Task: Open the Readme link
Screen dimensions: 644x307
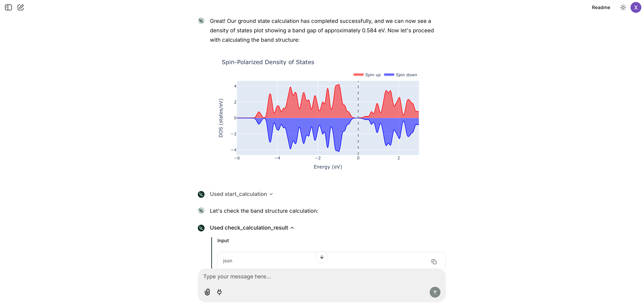Action: point(601,8)
